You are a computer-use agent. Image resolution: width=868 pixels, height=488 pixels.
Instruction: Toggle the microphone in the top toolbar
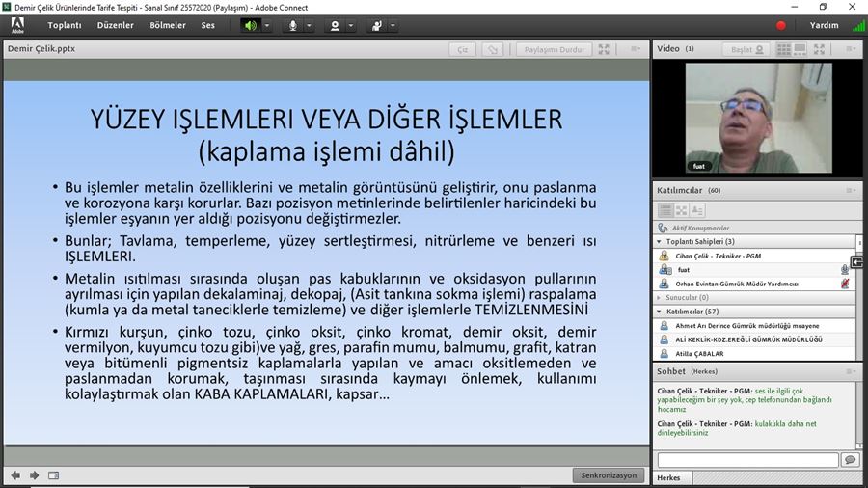[x=292, y=26]
